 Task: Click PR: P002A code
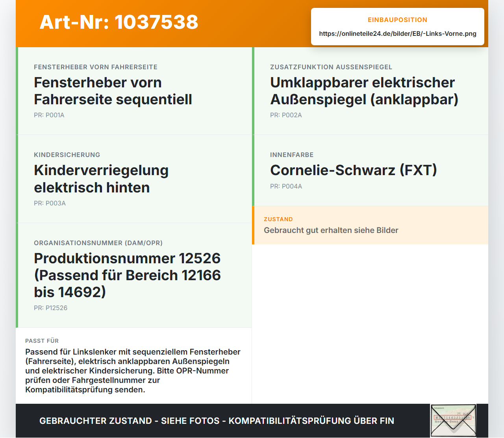pyautogui.click(x=286, y=115)
